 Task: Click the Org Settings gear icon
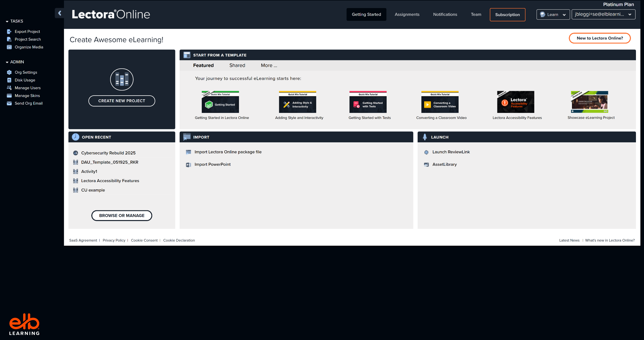click(x=9, y=72)
